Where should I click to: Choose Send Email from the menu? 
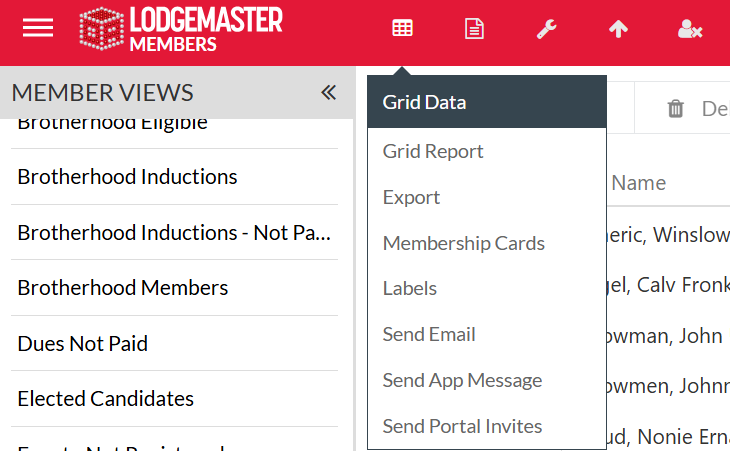point(429,334)
